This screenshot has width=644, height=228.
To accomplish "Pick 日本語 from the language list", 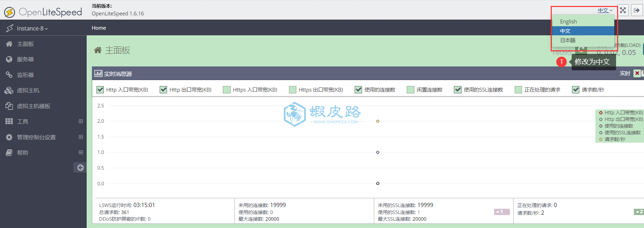I will click(x=583, y=40).
